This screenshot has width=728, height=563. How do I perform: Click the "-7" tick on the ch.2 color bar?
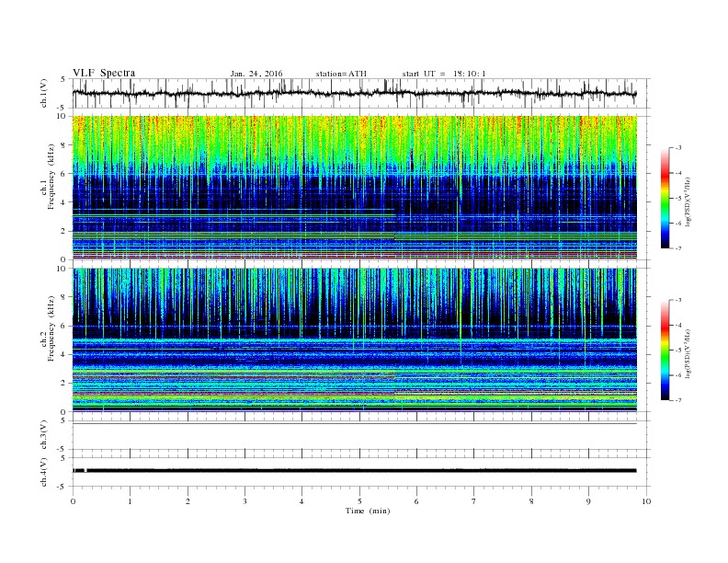pos(678,400)
